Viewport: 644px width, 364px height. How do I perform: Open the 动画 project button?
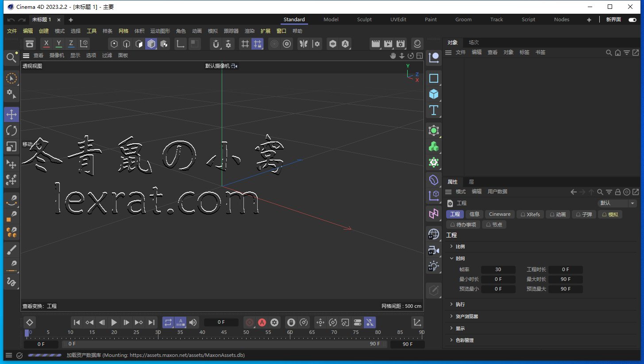tap(558, 214)
